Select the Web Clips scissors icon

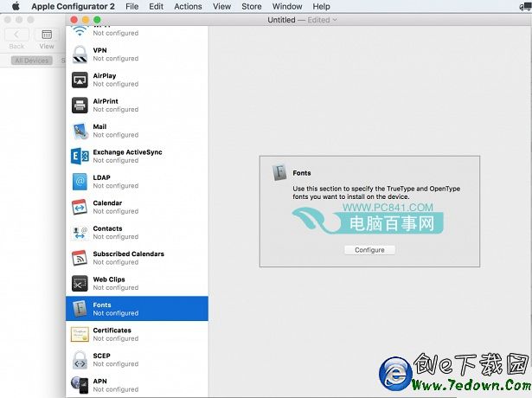point(80,284)
